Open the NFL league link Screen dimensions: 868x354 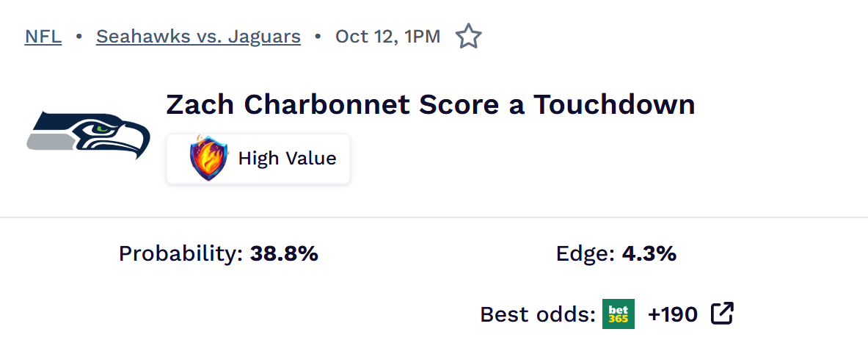43,36
